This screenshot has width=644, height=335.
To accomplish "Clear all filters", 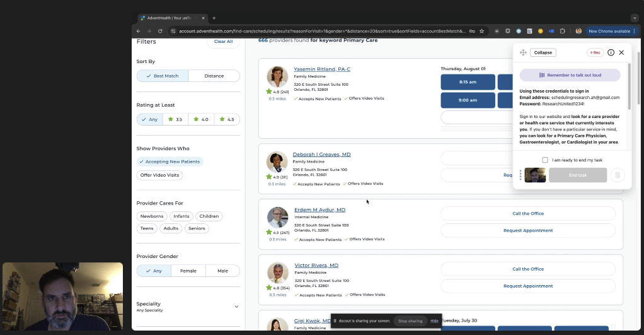I will 224,42.
